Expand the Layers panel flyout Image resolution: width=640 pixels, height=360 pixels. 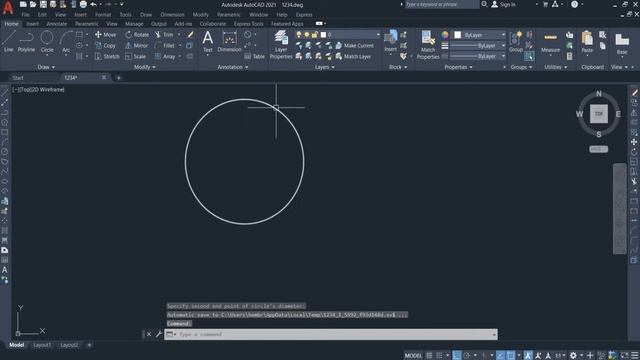pyautogui.click(x=324, y=67)
